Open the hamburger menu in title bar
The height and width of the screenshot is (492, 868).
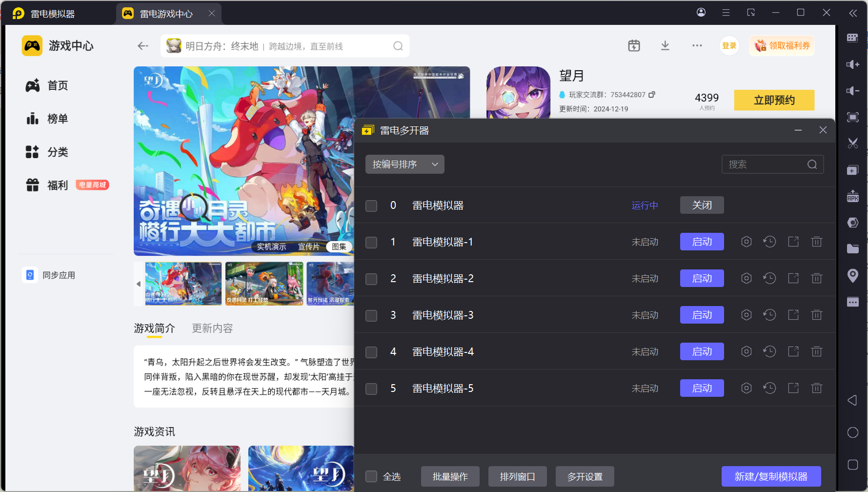(x=726, y=13)
